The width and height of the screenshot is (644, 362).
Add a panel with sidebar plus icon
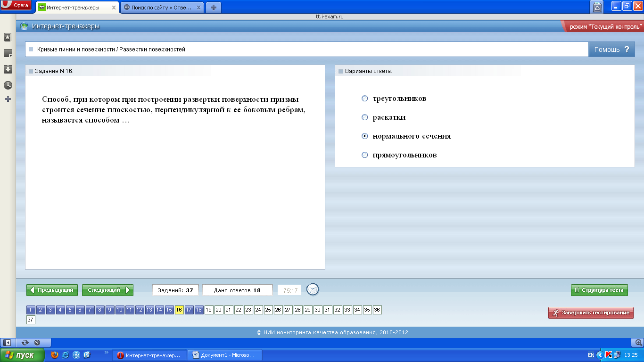point(8,99)
